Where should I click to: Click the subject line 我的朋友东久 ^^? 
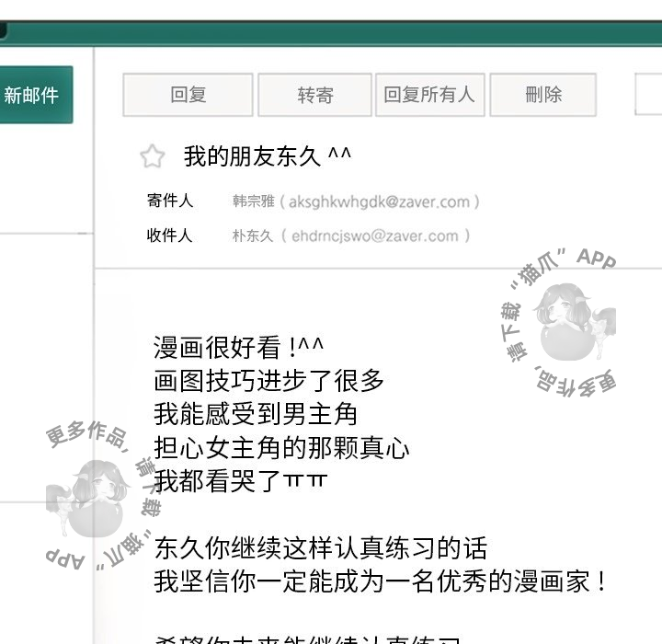267,156
